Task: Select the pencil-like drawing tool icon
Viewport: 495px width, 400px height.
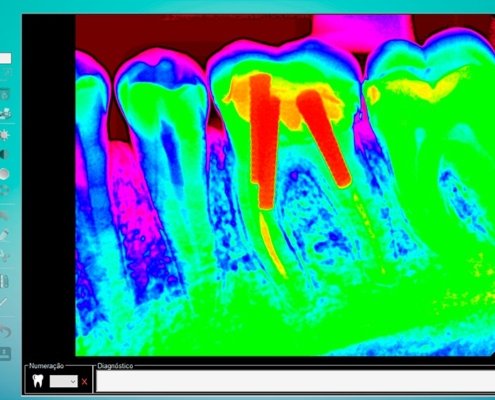Action: [4, 235]
